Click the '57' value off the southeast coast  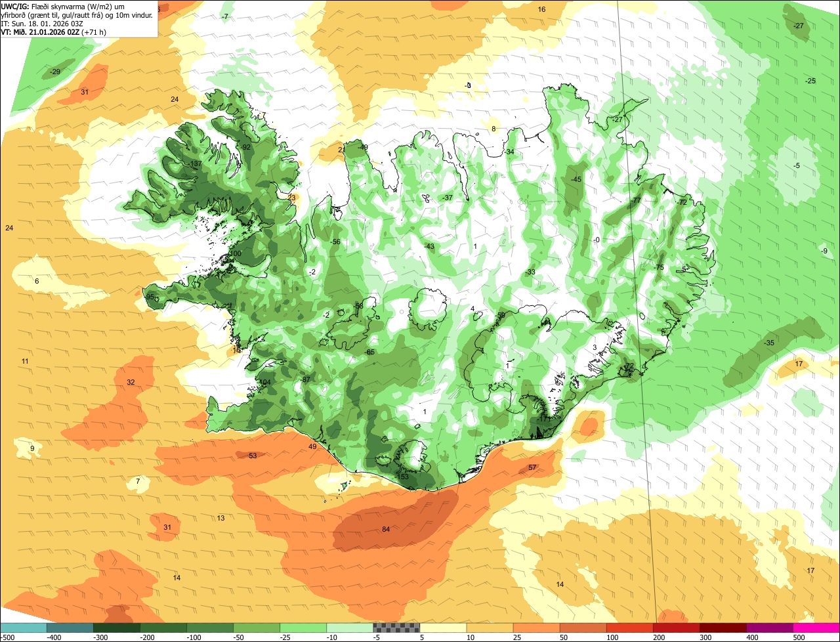(532, 468)
